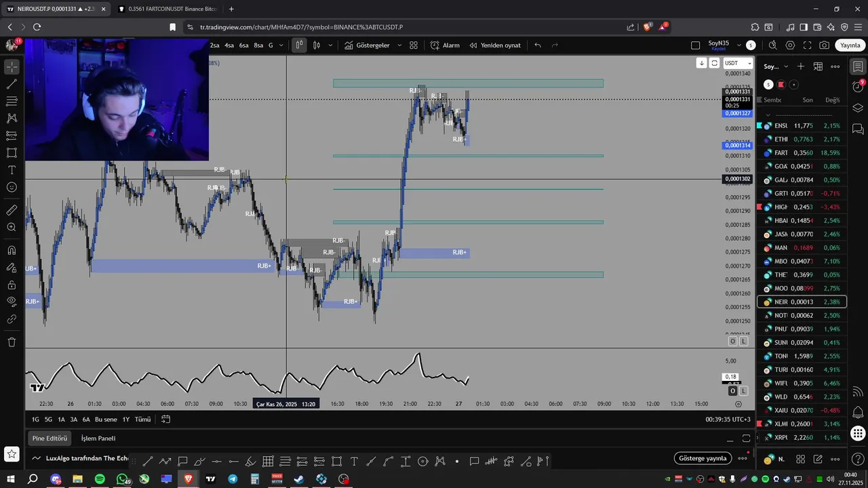Reload the page in the browser
868x488 pixels.
coord(37,27)
